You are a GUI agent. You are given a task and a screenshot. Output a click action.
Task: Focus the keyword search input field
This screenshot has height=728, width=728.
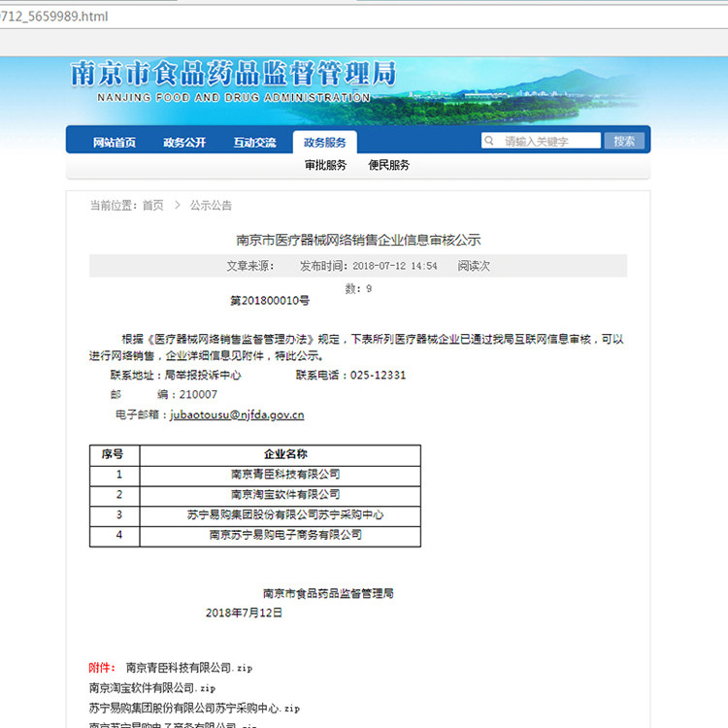point(541,141)
